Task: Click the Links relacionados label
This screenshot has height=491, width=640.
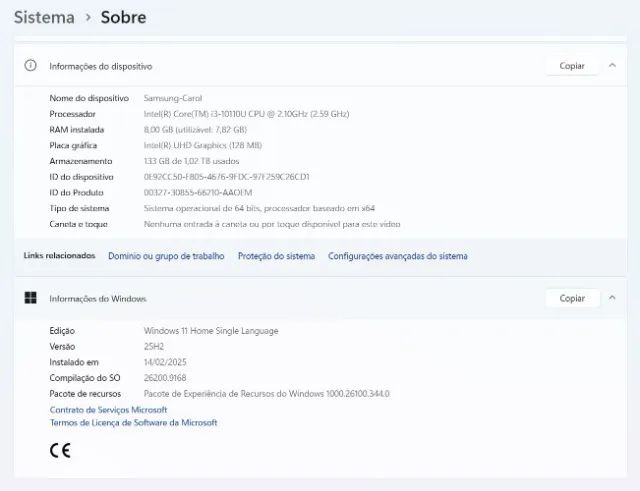Action: coord(59,255)
